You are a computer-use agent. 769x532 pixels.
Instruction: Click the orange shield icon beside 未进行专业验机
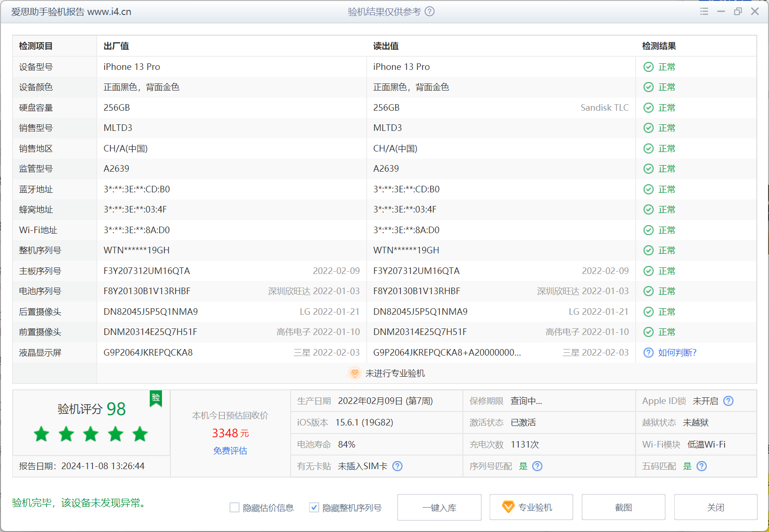(355, 373)
